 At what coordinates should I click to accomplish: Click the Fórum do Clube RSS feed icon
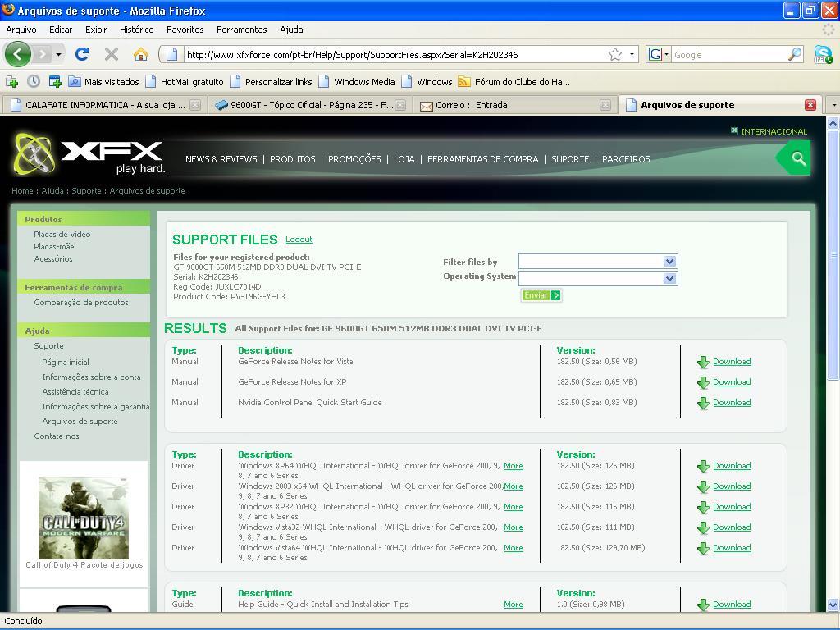tap(464, 82)
